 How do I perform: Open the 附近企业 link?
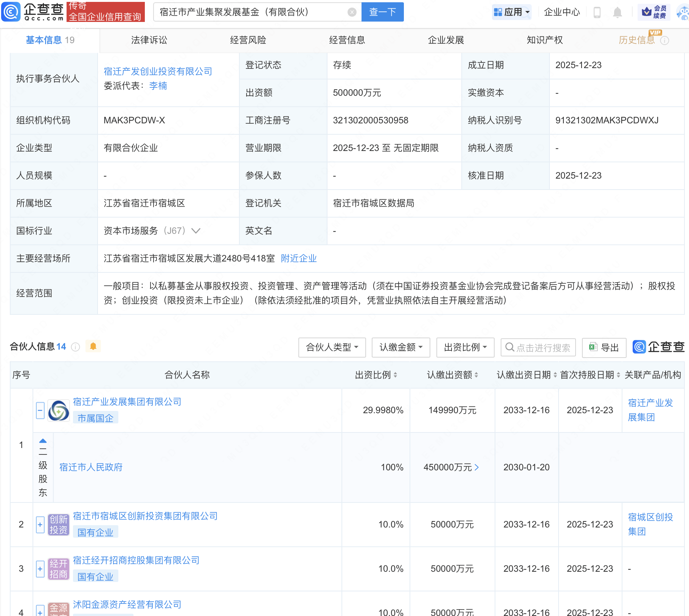coord(298,258)
